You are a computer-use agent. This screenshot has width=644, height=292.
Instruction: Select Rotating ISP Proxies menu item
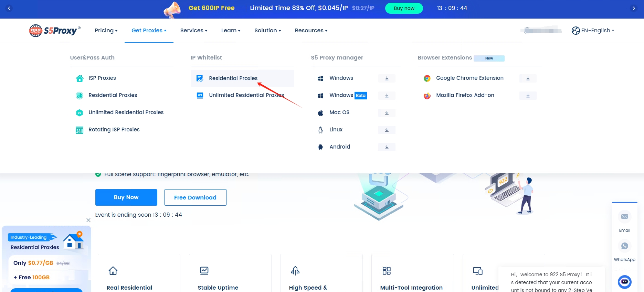[114, 130]
